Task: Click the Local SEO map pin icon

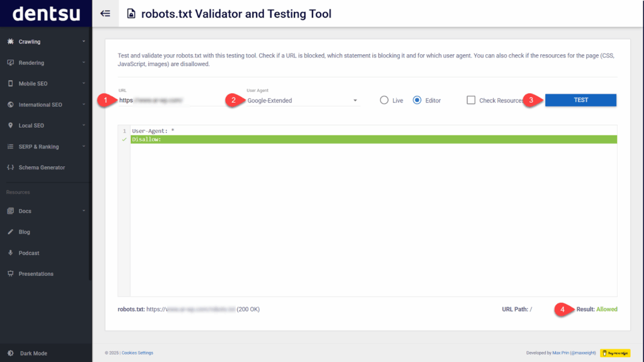Action: point(10,125)
